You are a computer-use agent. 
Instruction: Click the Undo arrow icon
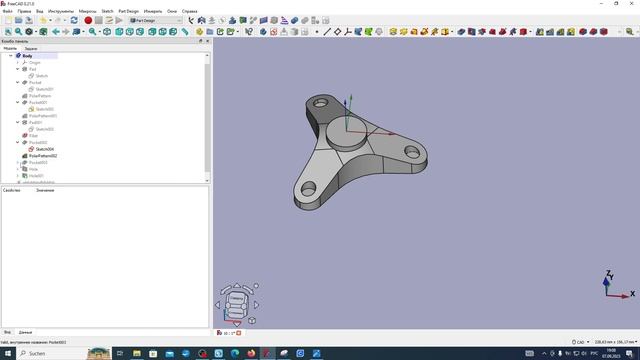point(43,20)
